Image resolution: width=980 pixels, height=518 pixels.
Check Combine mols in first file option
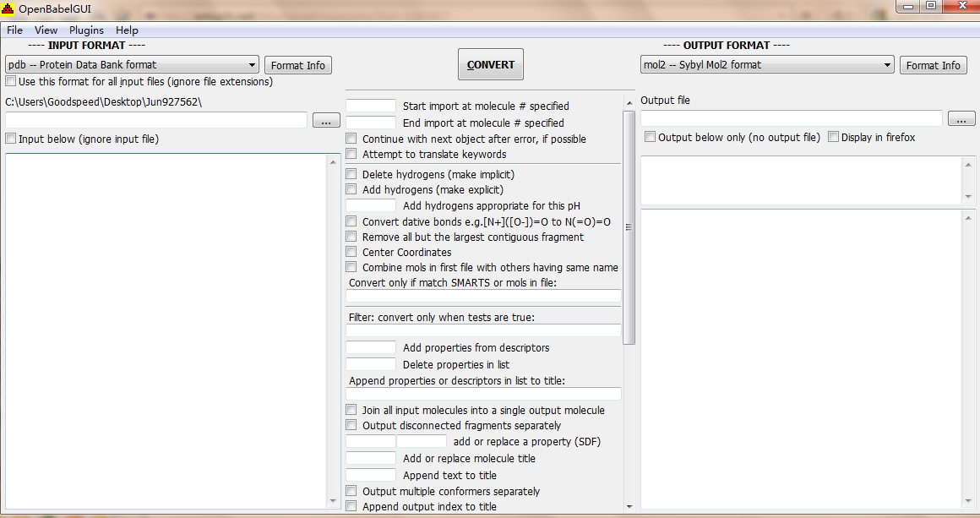click(351, 267)
